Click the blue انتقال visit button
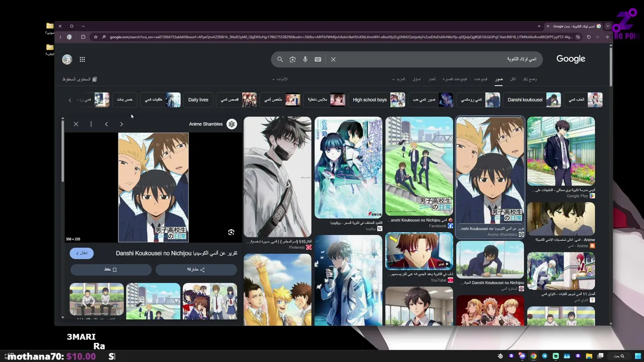Screen dimensions: 644x362 point(82,253)
